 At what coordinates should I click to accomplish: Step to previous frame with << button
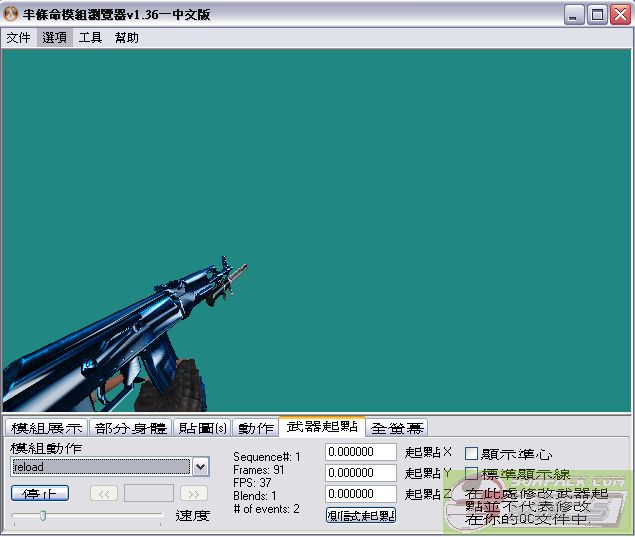(104, 493)
